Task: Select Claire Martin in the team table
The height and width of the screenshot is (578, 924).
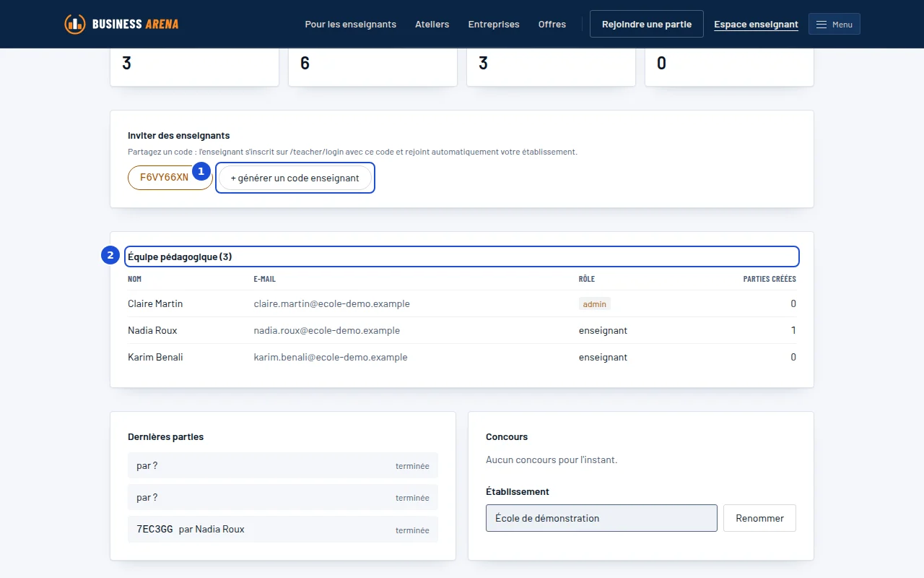Action: (155, 303)
